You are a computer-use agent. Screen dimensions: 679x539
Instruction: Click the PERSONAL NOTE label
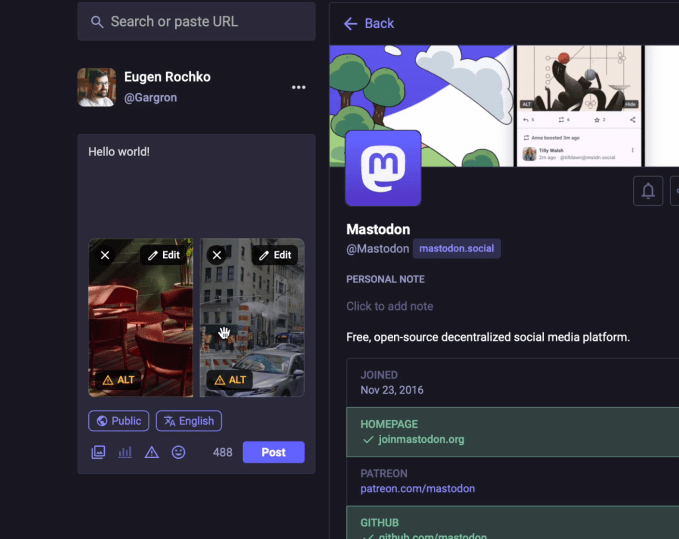[x=385, y=279]
